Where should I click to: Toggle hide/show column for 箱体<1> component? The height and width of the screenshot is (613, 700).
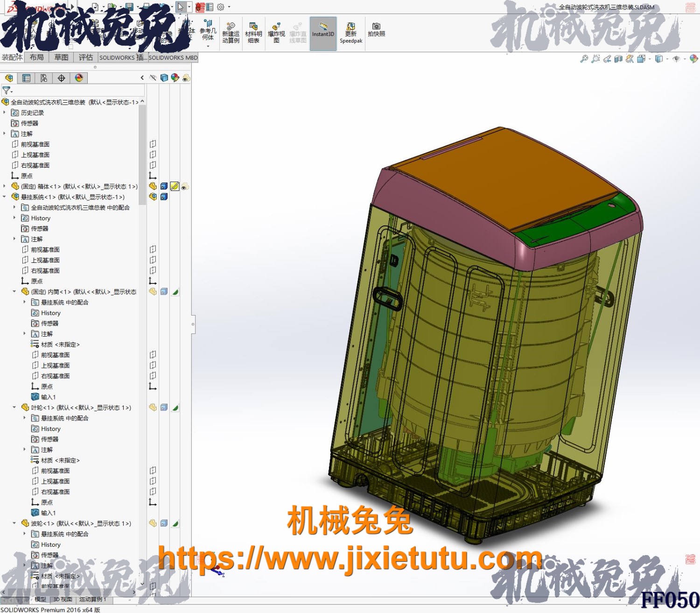153,186
